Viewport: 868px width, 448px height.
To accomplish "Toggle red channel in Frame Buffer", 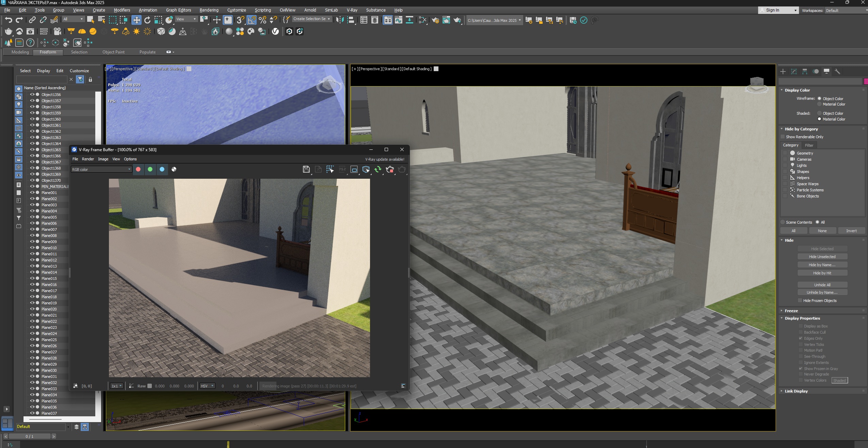I will click(x=138, y=169).
